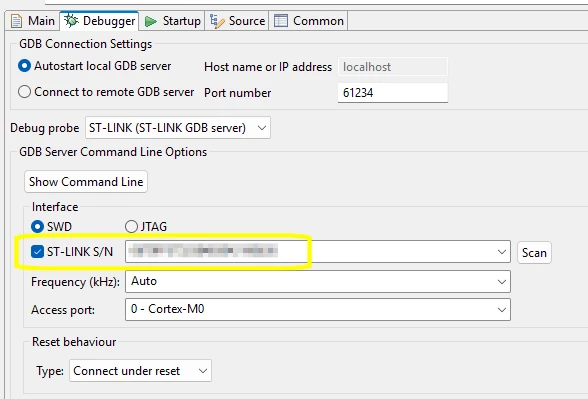This screenshot has width=588, height=399.
Task: Open the Debug probe dropdown
Action: click(178, 128)
